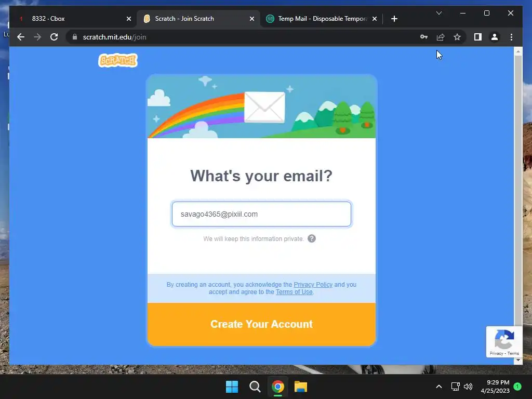Open the clock showing 9:29 PM
532x399 pixels.
[x=495, y=387]
